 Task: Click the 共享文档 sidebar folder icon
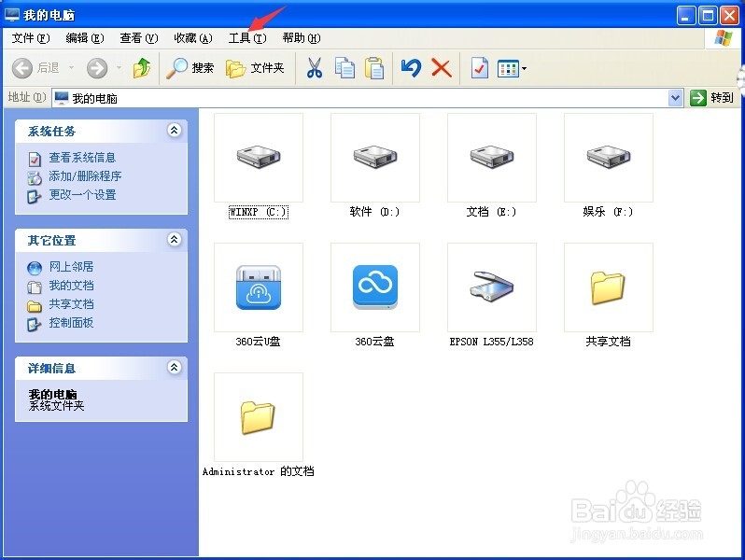[x=35, y=306]
